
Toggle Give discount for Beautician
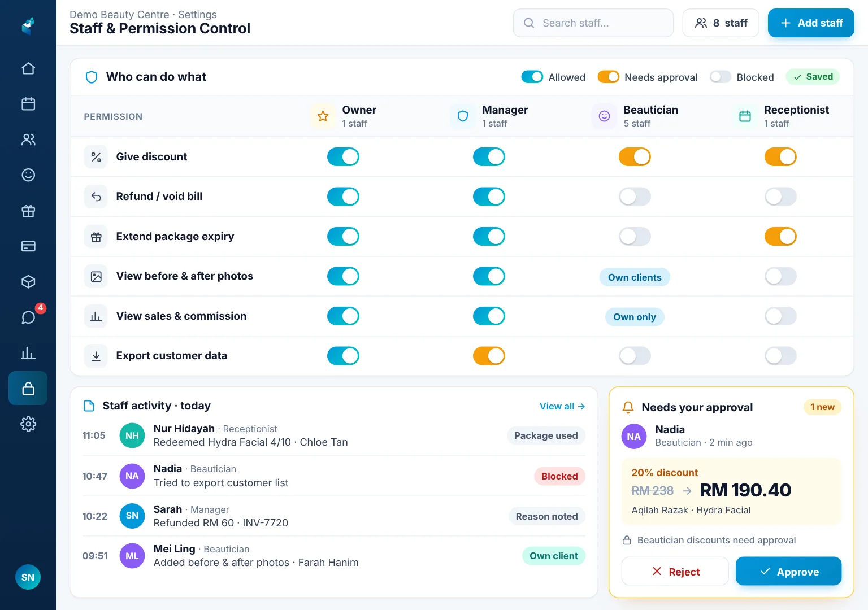[635, 157]
